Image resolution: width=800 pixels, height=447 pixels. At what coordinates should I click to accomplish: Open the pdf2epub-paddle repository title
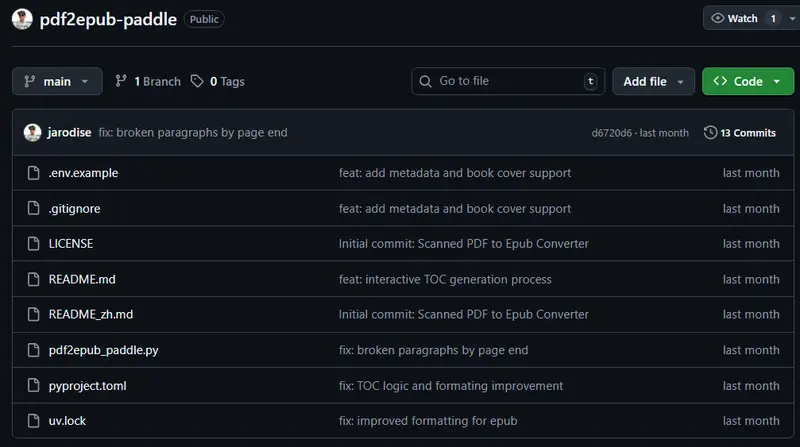pos(108,19)
